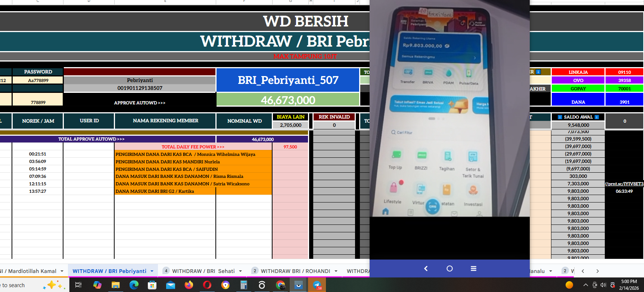Open volume control in system tray

[x=603, y=285]
